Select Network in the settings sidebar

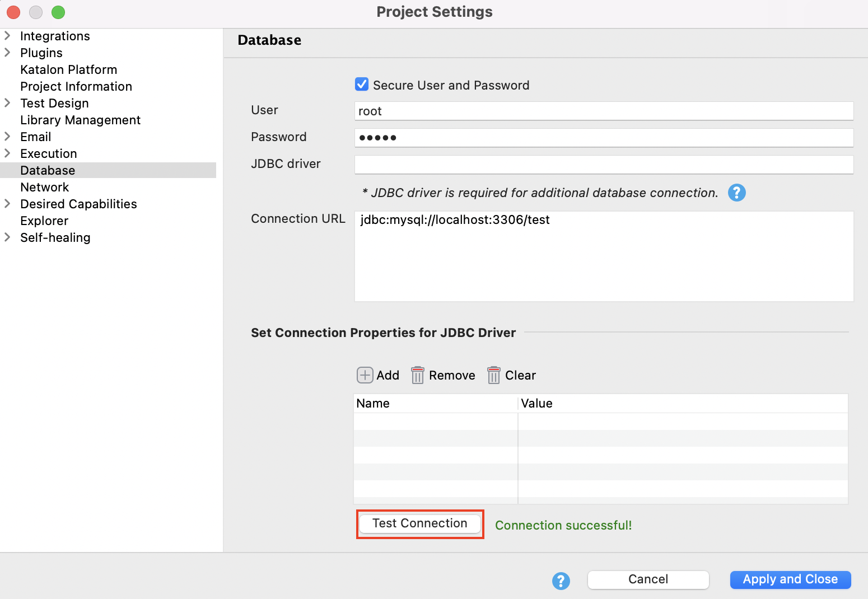pos(45,187)
